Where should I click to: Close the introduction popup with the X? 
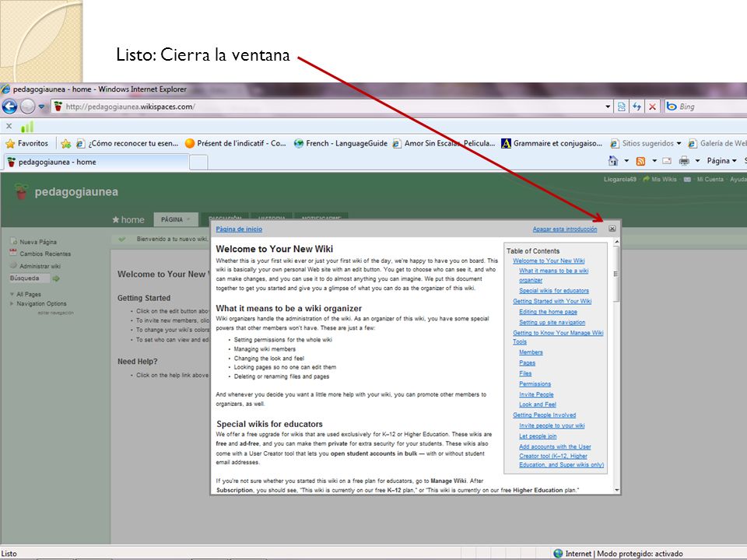pyautogui.click(x=612, y=229)
